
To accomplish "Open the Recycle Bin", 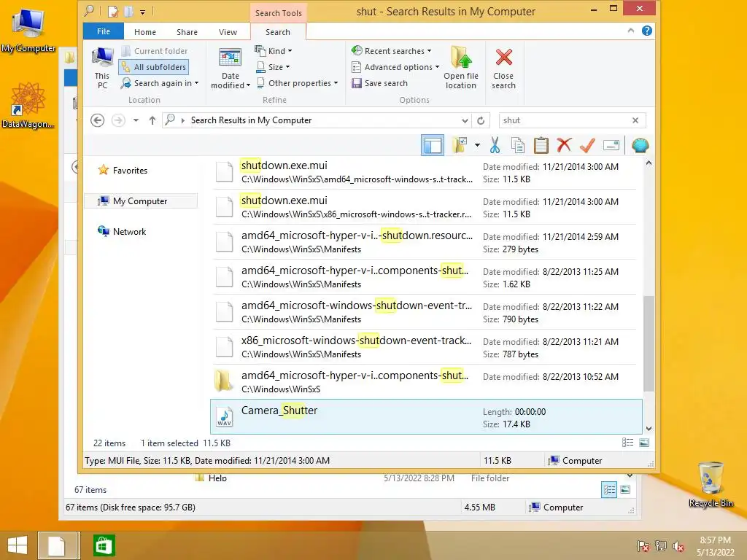I will (711, 484).
